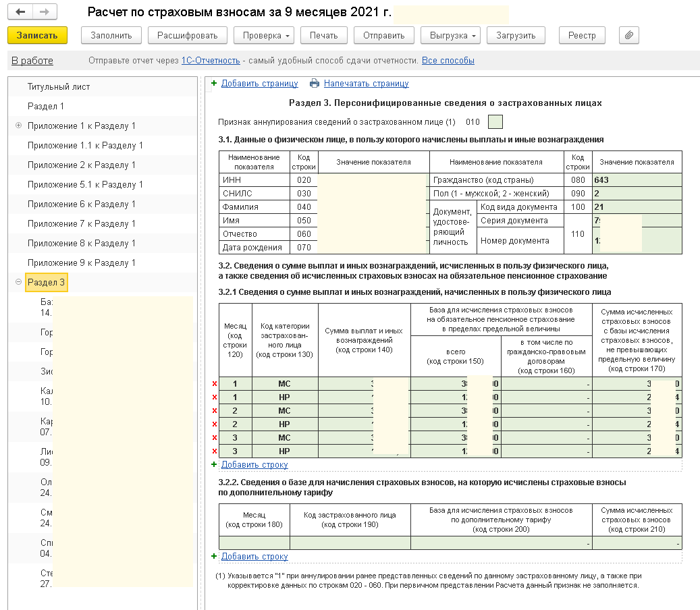Edit the document type code field showing 21

coord(637,206)
